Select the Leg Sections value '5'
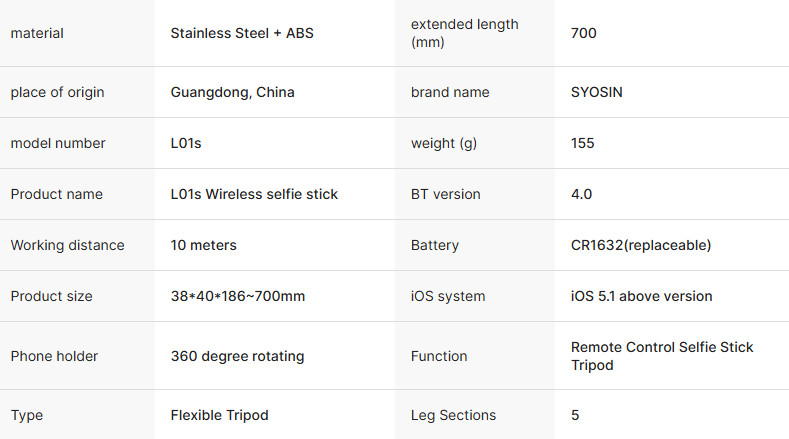The height and width of the screenshot is (439, 789). click(x=575, y=415)
